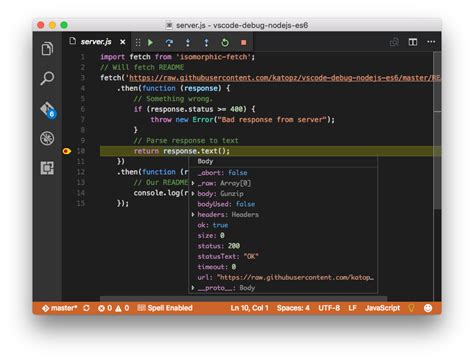Screen dimensions: 474x361
Task: Click 'ok: true' in hover popup
Action: (x=213, y=225)
